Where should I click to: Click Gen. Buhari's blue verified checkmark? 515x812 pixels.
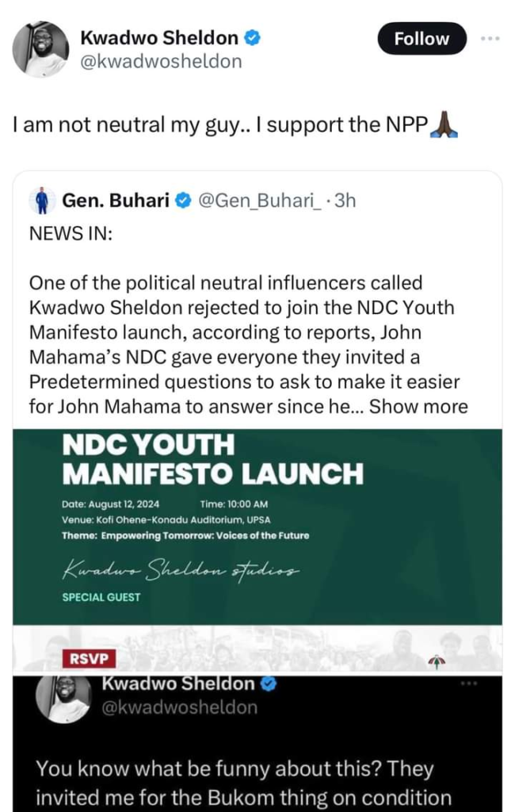pos(181,201)
